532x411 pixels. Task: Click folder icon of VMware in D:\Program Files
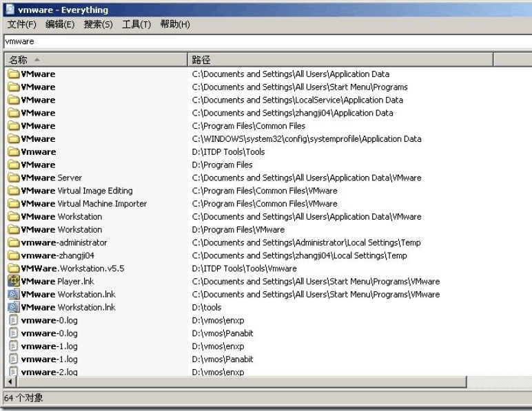tap(14, 165)
